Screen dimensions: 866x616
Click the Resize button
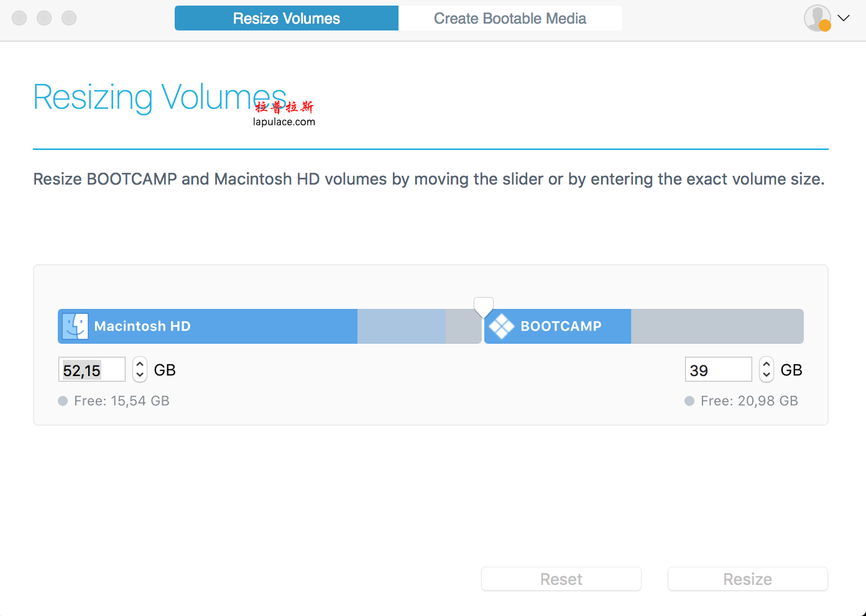pyautogui.click(x=748, y=579)
